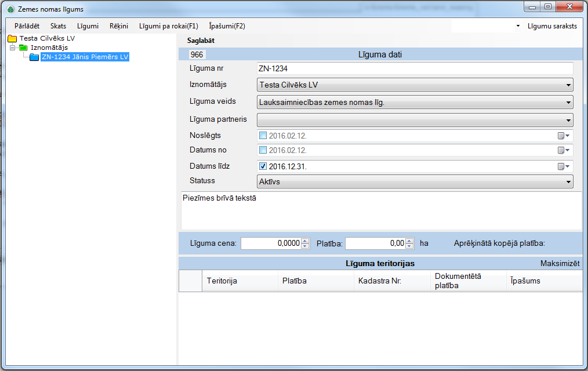Collapse the Iznomātājs tree node
This screenshot has width=588, height=371.
[x=12, y=48]
